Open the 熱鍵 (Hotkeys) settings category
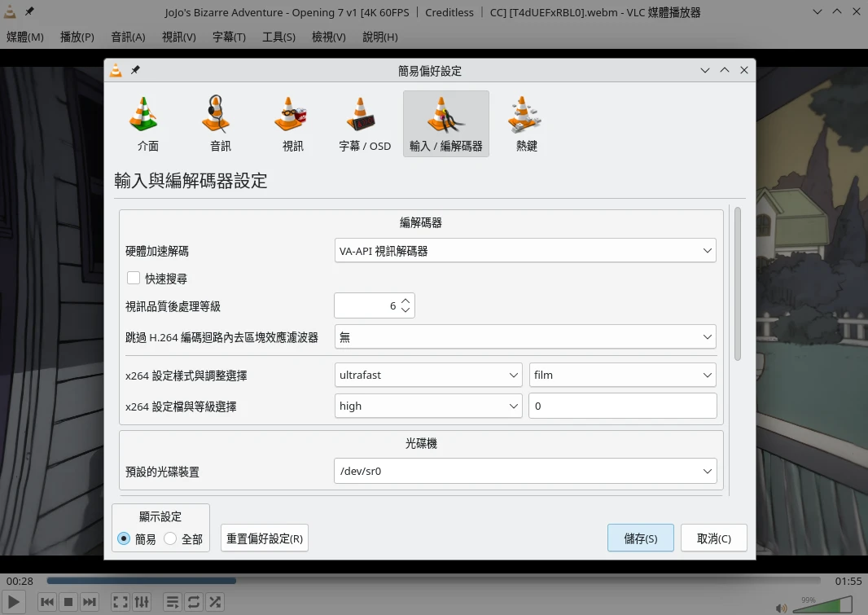This screenshot has width=868, height=615. tap(526, 124)
